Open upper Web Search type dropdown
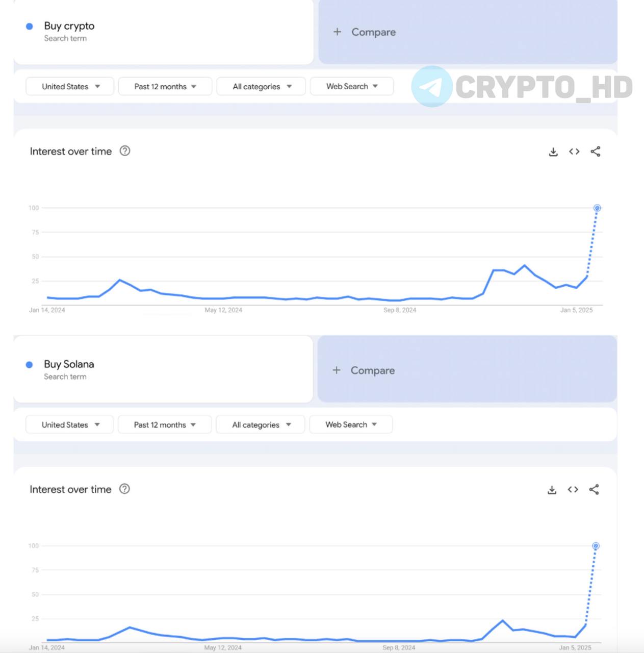This screenshot has width=644, height=653. tap(352, 87)
